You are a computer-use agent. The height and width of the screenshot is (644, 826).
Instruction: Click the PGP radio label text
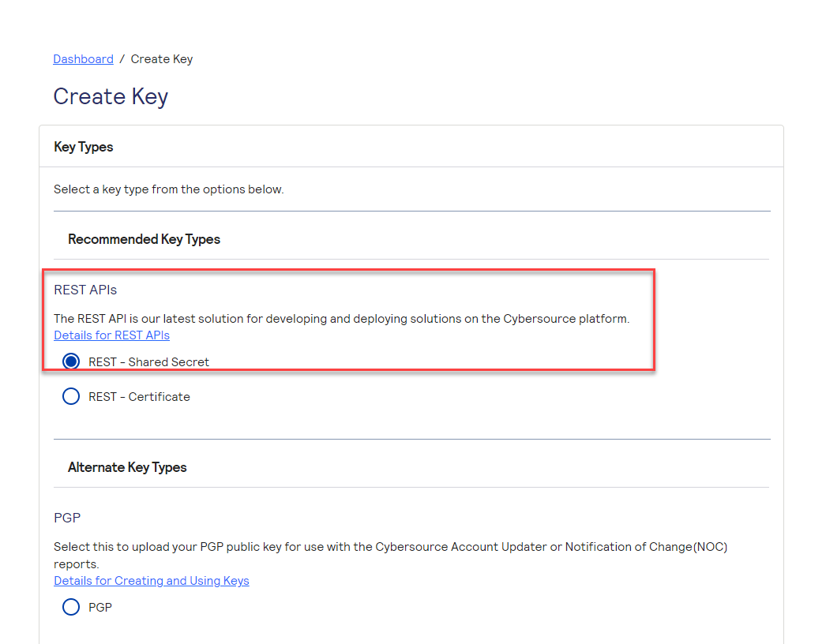[x=101, y=607]
